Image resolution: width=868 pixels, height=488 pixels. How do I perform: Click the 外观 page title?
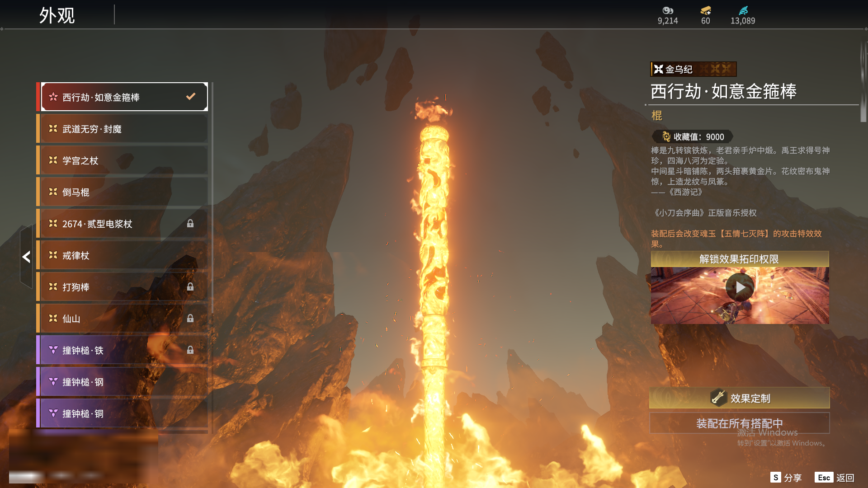pyautogui.click(x=57, y=15)
